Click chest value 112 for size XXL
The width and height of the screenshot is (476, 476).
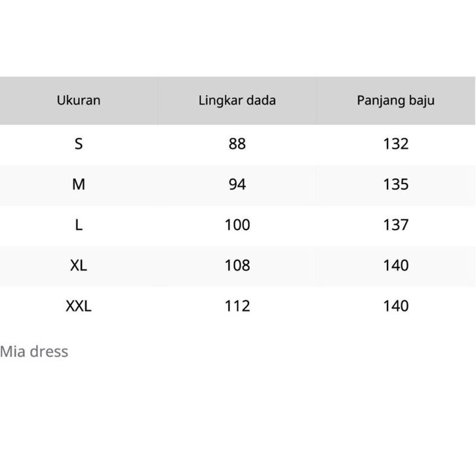click(237, 306)
